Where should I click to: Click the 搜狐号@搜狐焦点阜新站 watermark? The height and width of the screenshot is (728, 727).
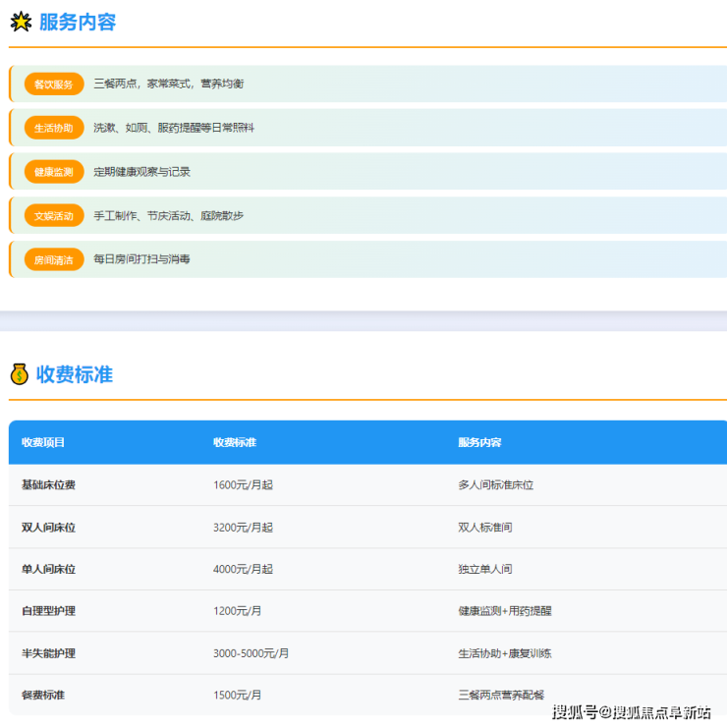click(x=631, y=712)
